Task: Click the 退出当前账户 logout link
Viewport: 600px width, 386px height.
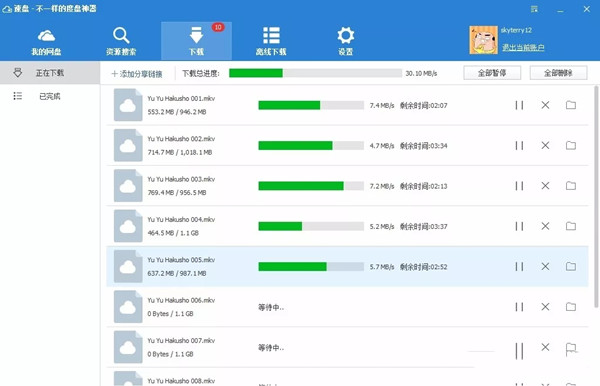Action: [x=523, y=47]
